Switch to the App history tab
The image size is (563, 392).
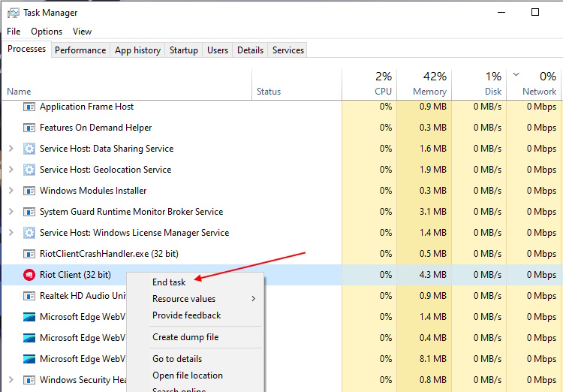(137, 50)
